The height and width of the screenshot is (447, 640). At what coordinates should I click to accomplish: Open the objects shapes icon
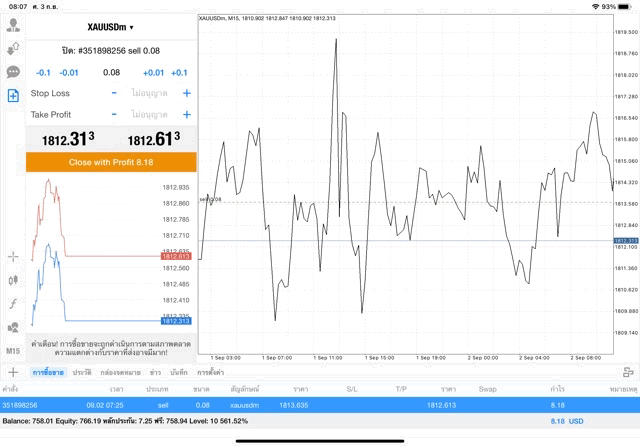click(13, 327)
